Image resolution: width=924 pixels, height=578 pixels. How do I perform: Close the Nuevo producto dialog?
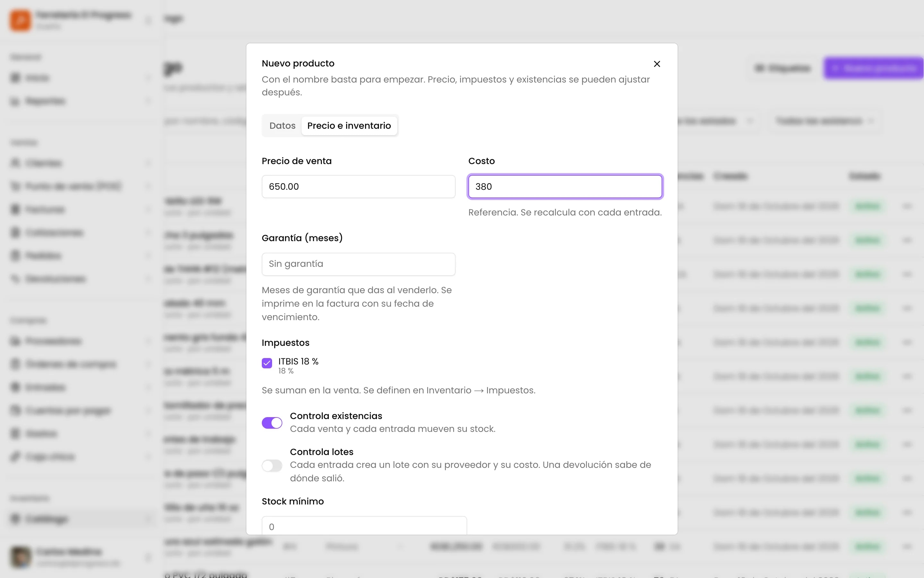pos(657,64)
